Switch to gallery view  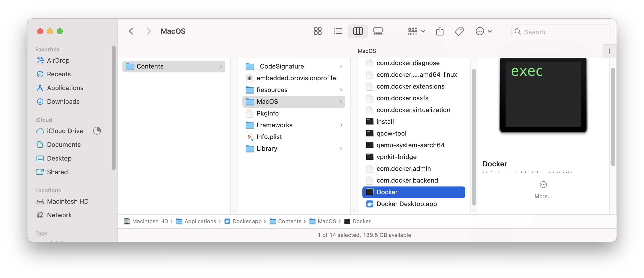coord(378,31)
